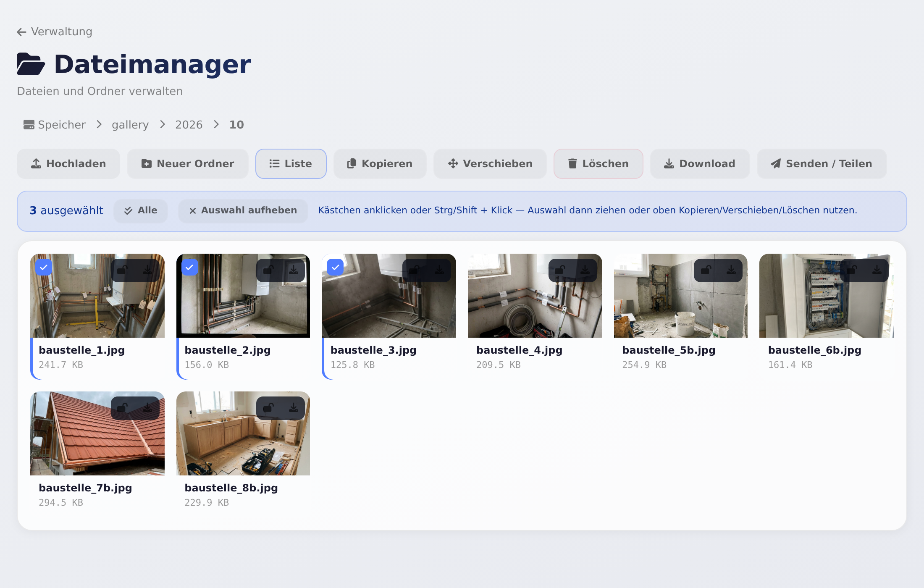
Task: Navigate to 2026 folder in breadcrumb
Action: [189, 125]
